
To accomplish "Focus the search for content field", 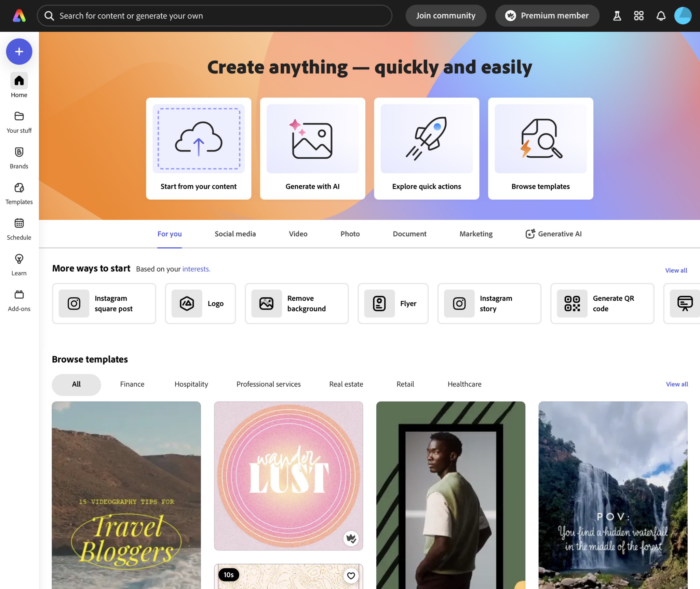I will pyautogui.click(x=215, y=16).
